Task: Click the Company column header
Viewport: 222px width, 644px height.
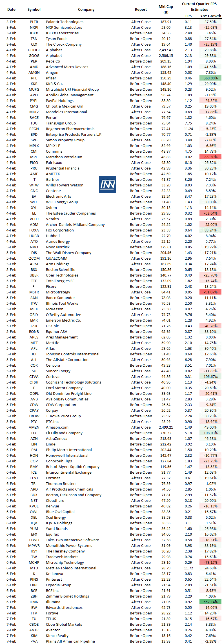Action: (86, 9)
